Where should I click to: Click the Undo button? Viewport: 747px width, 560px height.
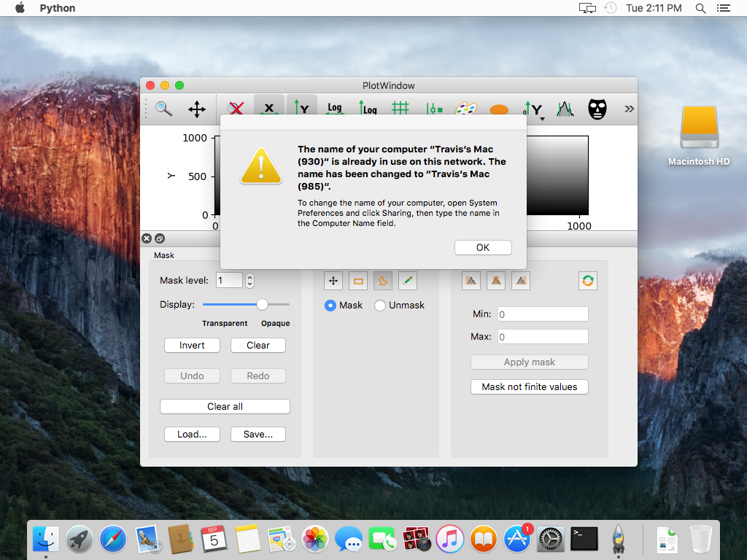(192, 376)
